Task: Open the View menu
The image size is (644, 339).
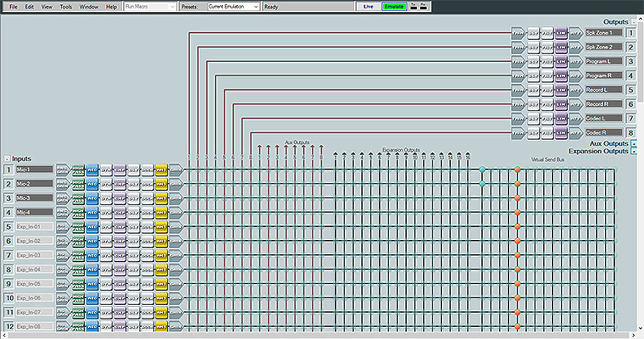Action: [x=47, y=6]
